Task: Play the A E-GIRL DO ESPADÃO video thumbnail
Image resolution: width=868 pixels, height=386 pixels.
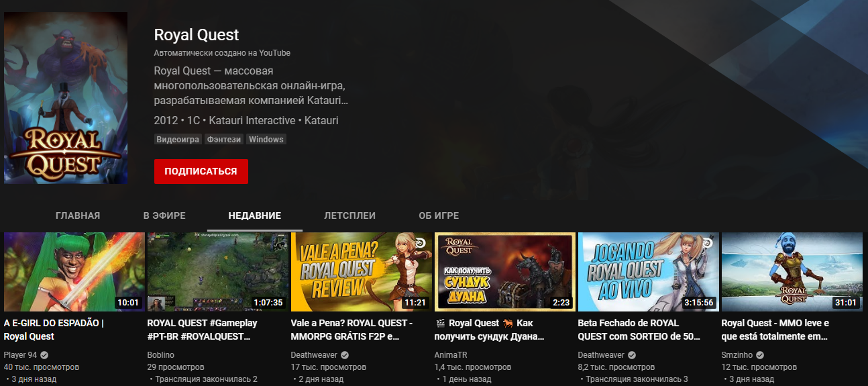Action: 74,272
